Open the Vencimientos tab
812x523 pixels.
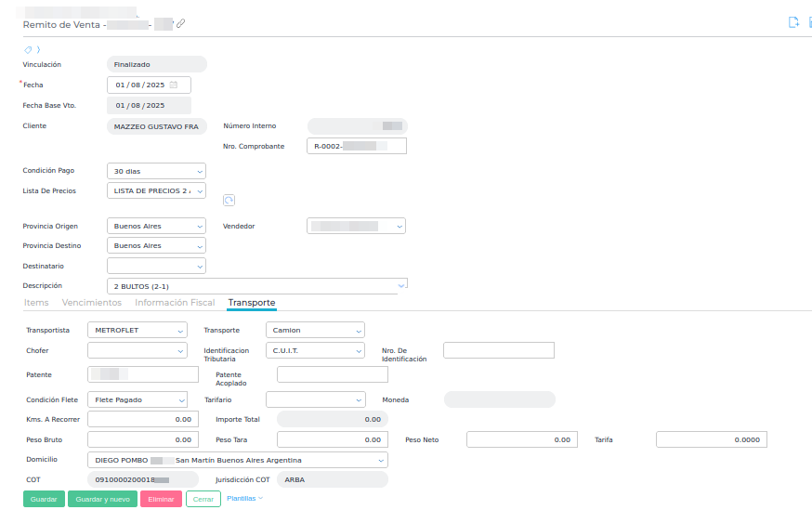click(92, 303)
